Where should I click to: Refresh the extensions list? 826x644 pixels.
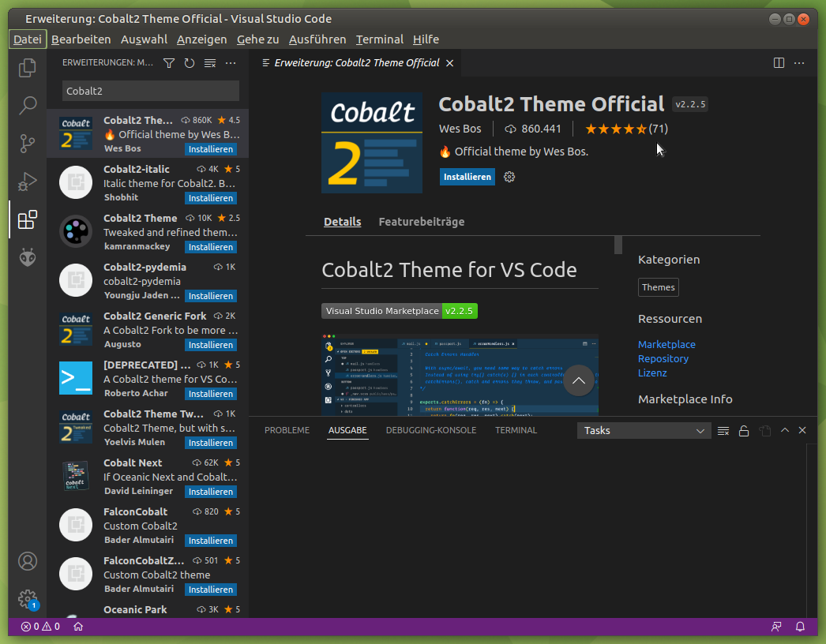190,63
